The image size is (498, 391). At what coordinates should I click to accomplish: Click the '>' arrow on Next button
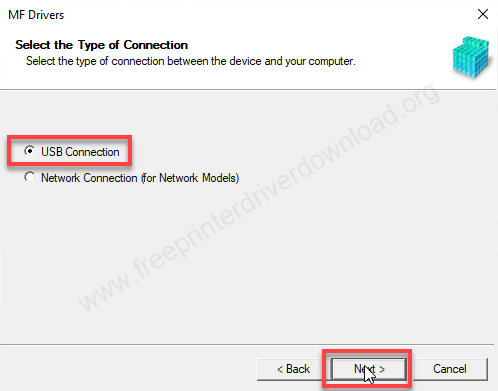(x=382, y=369)
